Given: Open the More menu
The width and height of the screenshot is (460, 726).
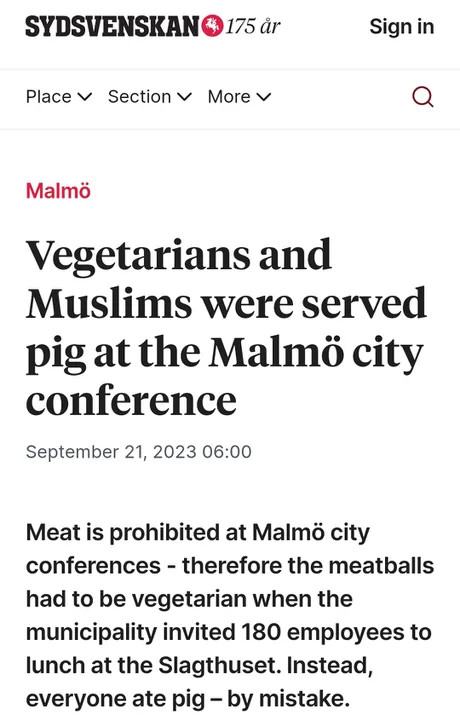Looking at the screenshot, I should [239, 97].
